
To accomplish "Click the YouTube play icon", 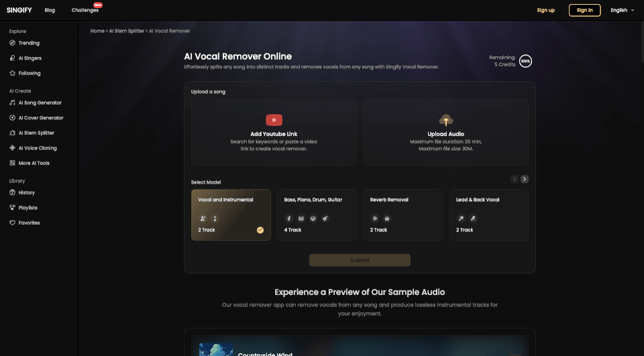I will click(x=274, y=120).
